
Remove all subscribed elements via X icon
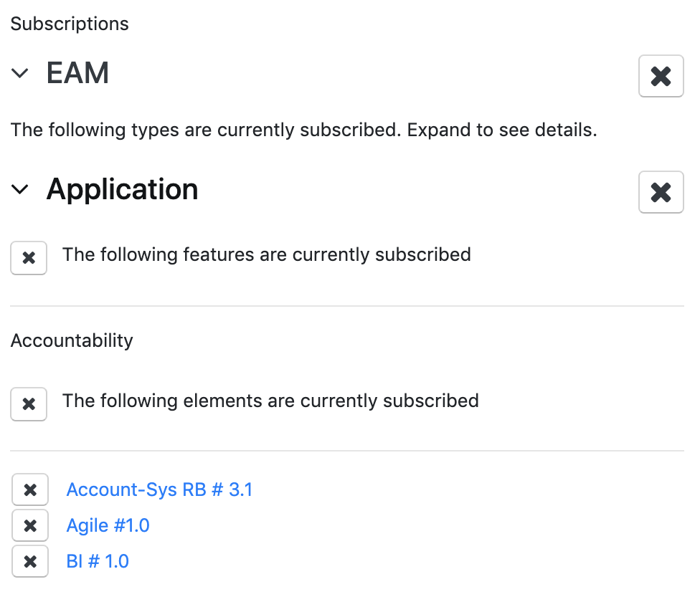[29, 404]
